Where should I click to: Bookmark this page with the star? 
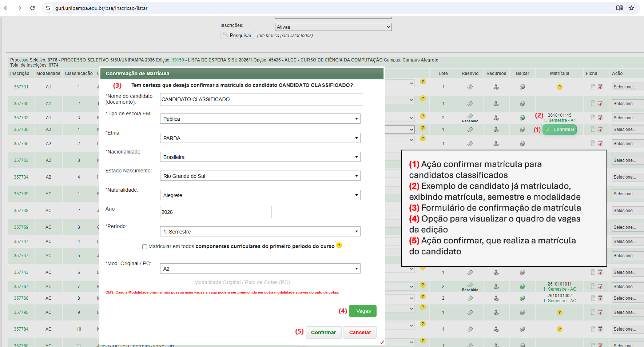click(x=631, y=8)
